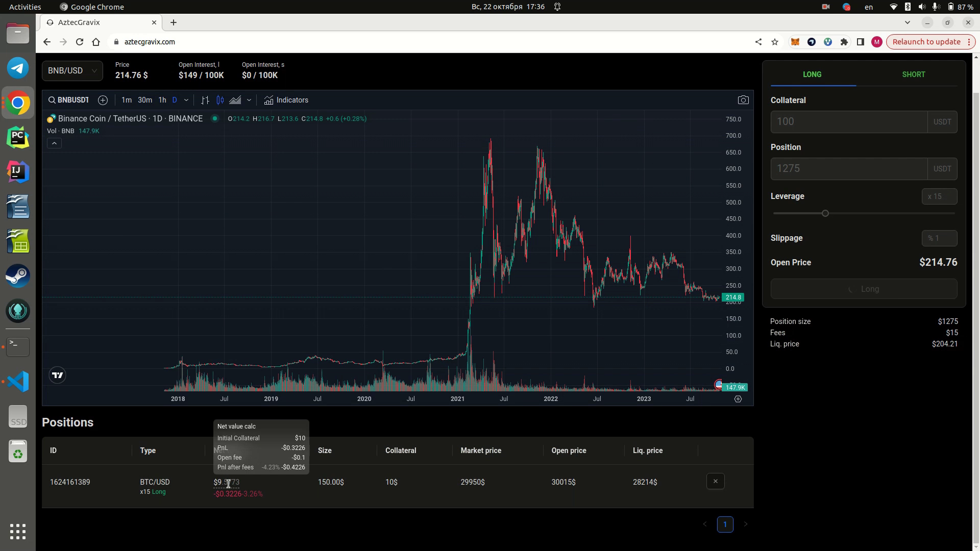Adjust the Leverage slider handle
The width and height of the screenshot is (980, 551).
[x=825, y=213]
